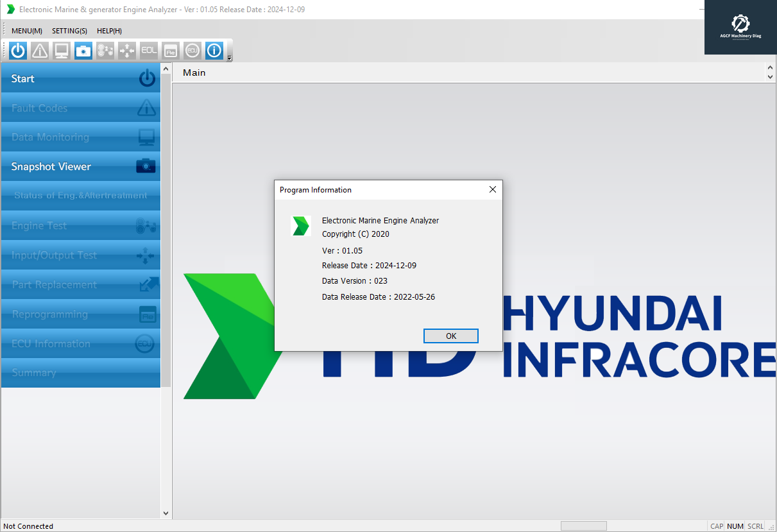Viewport: 777px width, 532px height.
Task: Click the Data Monitoring monitor toolbar icon
Action: tap(62, 51)
